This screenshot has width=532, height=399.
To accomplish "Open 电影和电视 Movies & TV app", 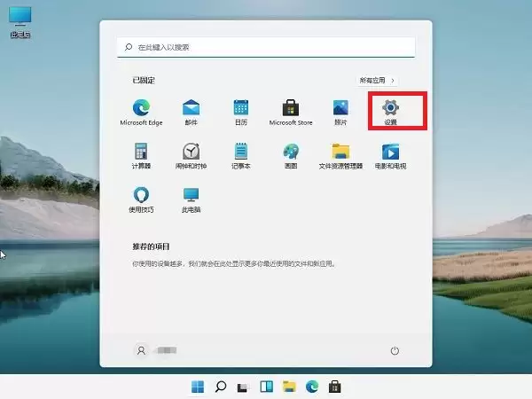I will (390, 156).
